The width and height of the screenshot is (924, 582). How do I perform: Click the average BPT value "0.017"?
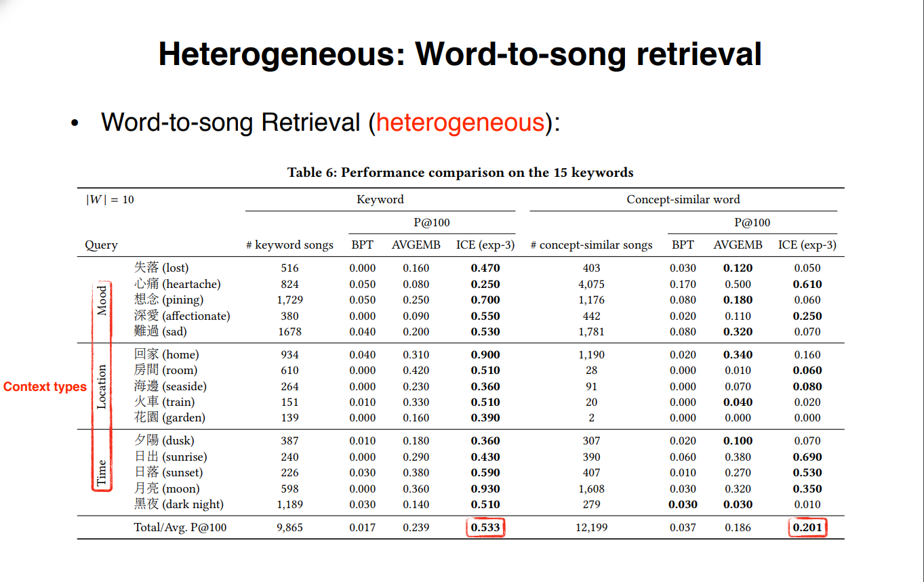tap(363, 527)
